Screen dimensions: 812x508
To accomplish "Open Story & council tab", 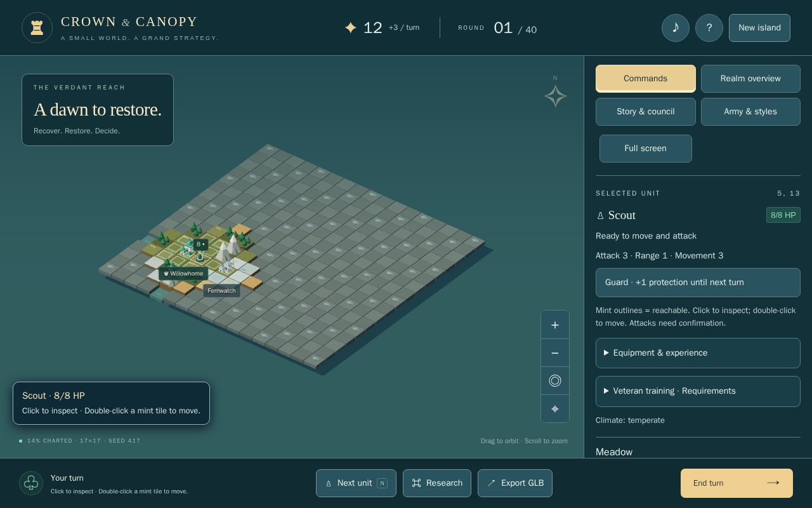I will tap(645, 112).
